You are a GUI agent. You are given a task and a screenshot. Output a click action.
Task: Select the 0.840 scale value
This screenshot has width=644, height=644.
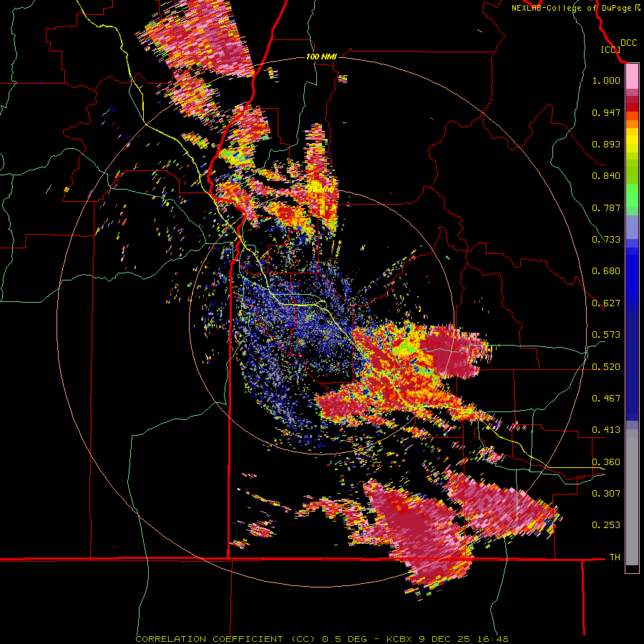click(x=606, y=176)
